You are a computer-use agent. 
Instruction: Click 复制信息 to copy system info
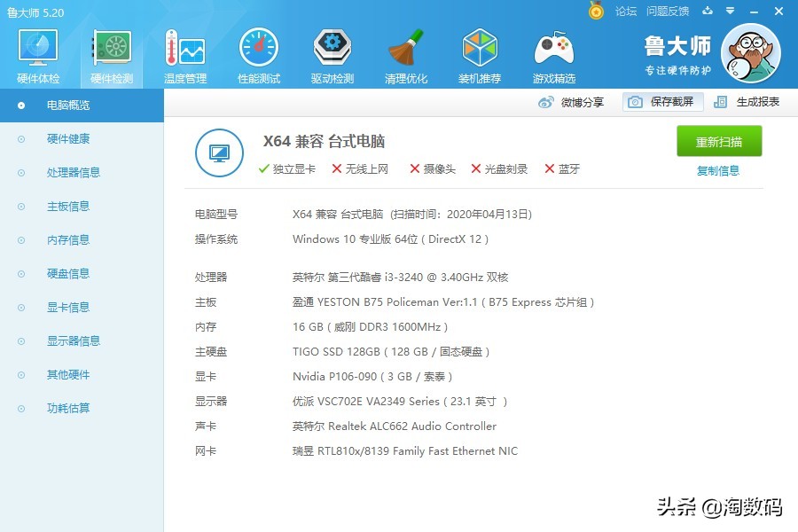click(719, 169)
